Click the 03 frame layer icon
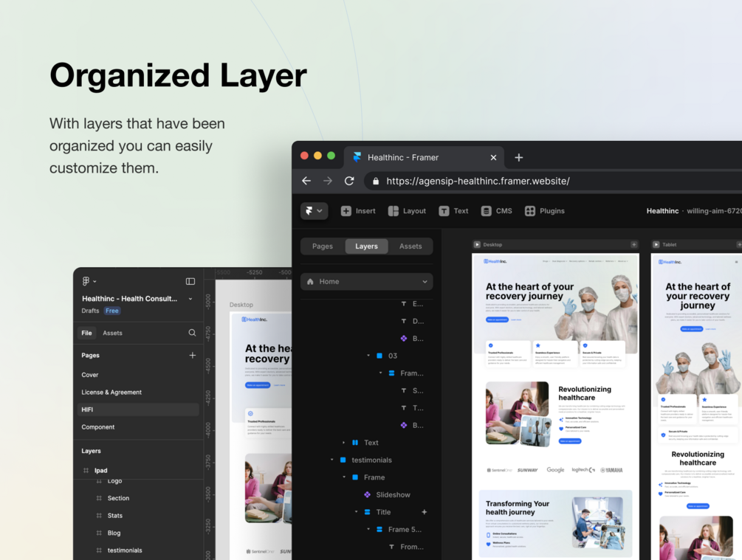The image size is (742, 560). 379,356
